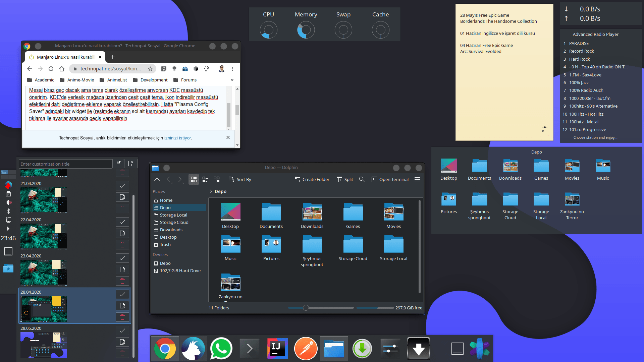Adjust the Dolphin icon zoom slider
The image size is (644, 362).
306,308
